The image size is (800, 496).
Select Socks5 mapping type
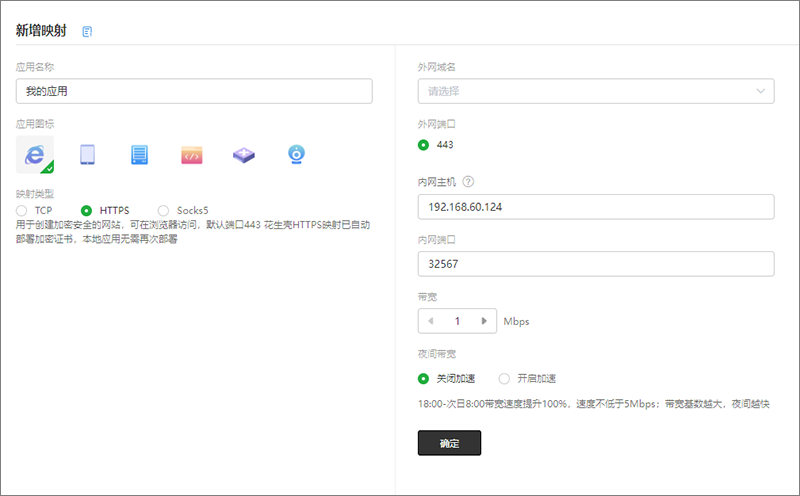(x=163, y=210)
